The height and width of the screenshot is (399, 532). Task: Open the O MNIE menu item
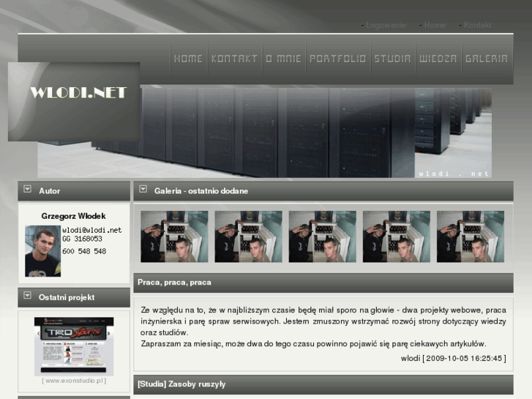point(284,59)
